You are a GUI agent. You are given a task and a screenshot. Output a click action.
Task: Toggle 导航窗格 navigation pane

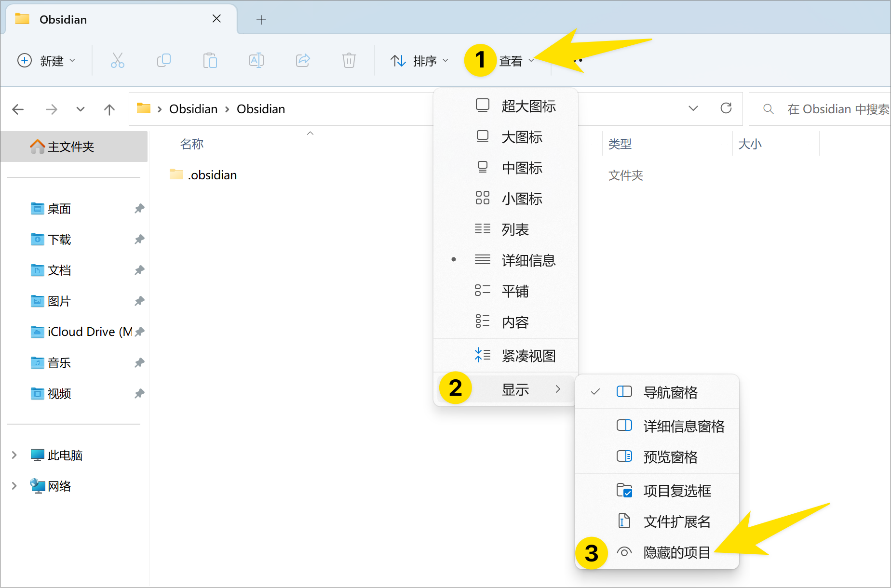tap(657, 392)
